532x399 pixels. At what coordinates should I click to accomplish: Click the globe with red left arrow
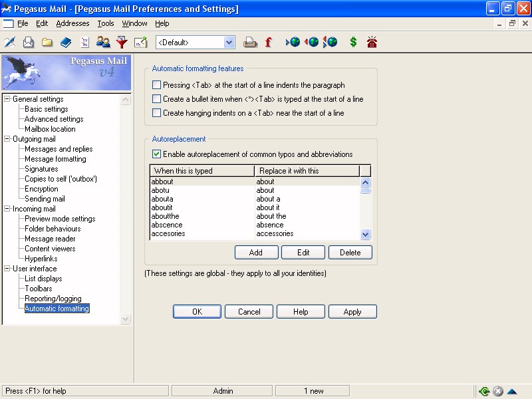coord(311,42)
